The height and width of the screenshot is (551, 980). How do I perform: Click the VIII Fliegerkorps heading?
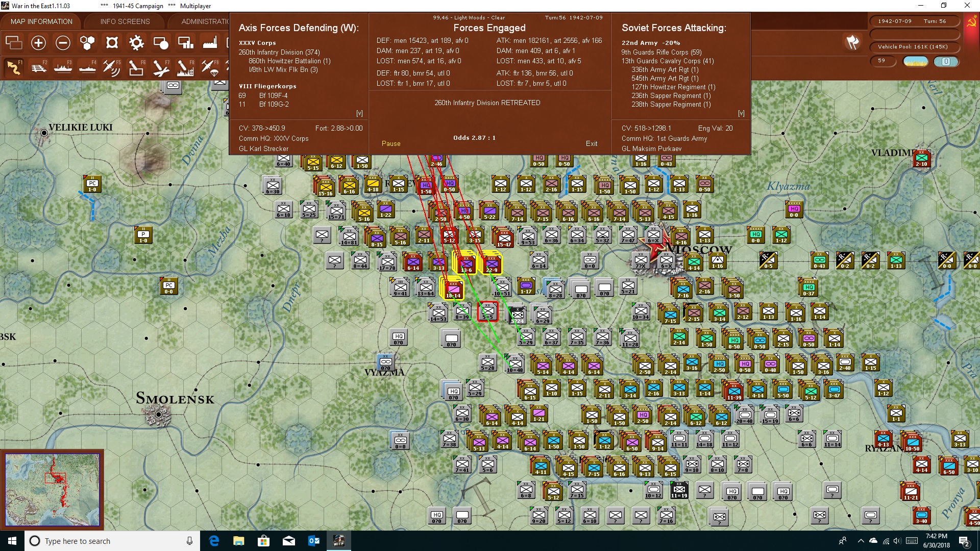coord(267,86)
